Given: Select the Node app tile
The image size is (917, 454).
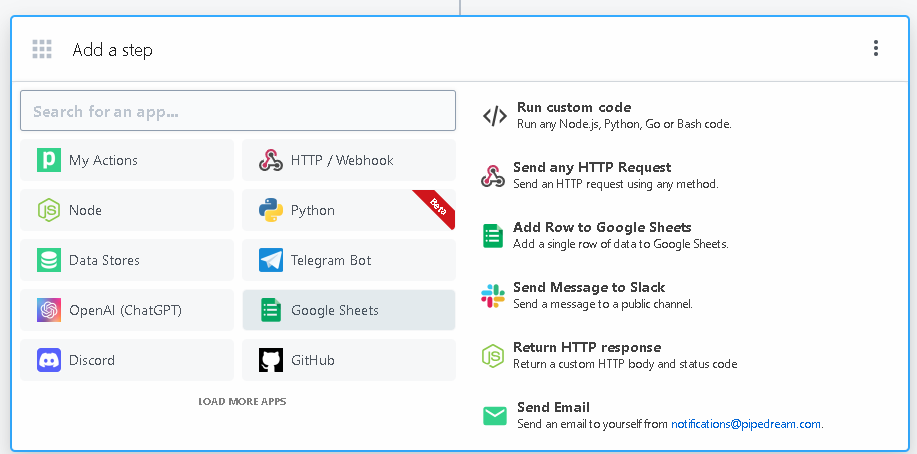Looking at the screenshot, I should point(127,210).
